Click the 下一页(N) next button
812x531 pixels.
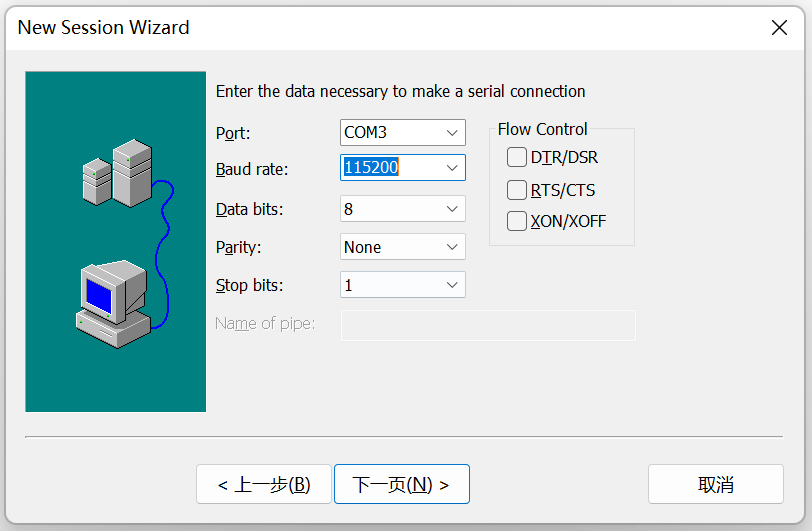(x=401, y=485)
